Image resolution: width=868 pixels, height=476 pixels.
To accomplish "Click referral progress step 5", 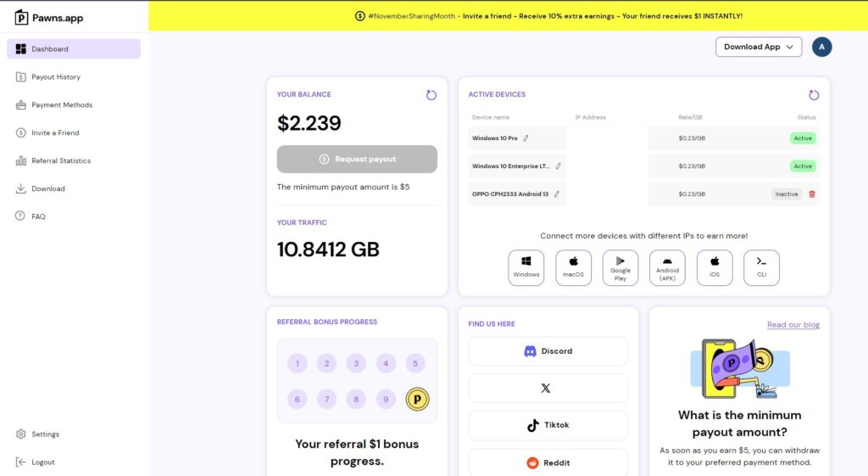I will point(415,363).
